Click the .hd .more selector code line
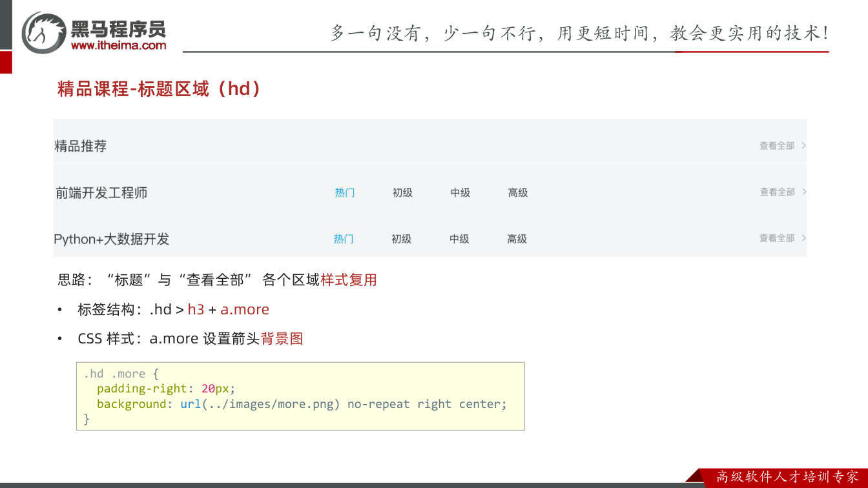 click(121, 374)
